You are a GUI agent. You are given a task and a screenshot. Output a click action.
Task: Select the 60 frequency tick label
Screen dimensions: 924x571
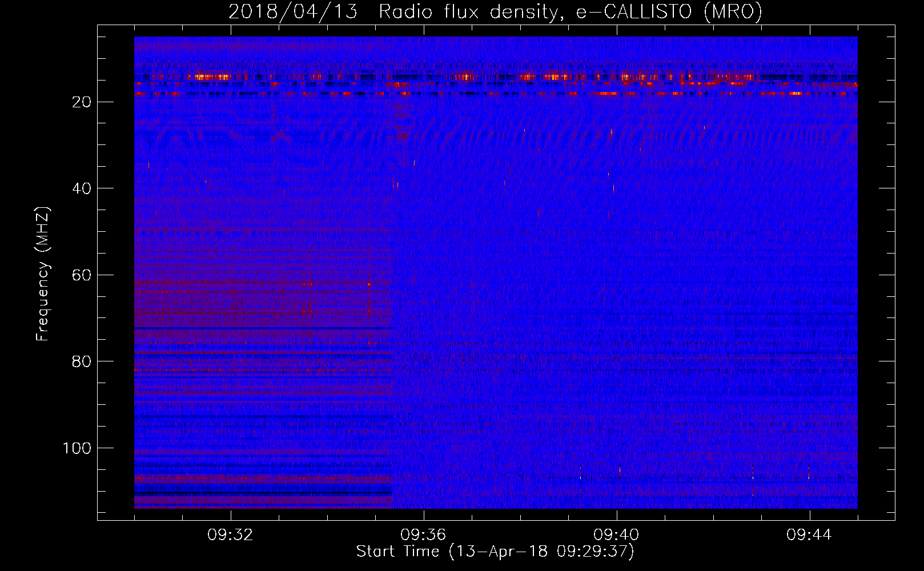[82, 275]
